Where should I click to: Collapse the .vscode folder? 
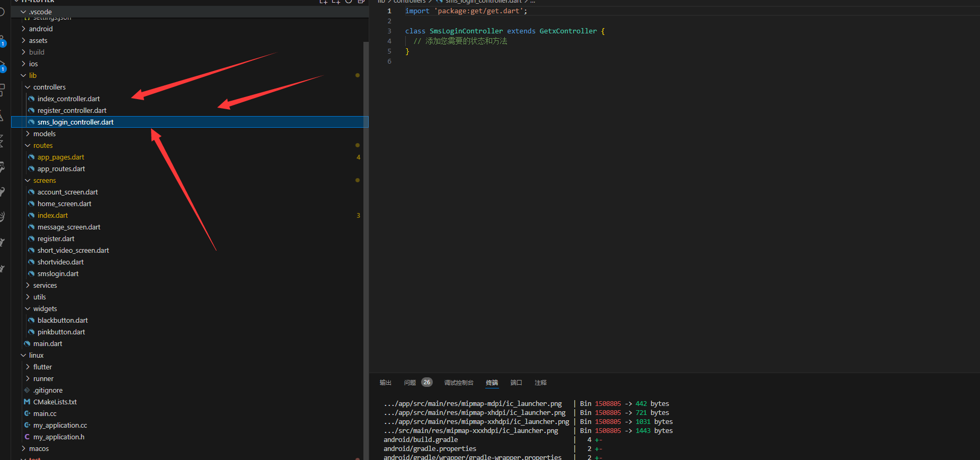pyautogui.click(x=23, y=12)
